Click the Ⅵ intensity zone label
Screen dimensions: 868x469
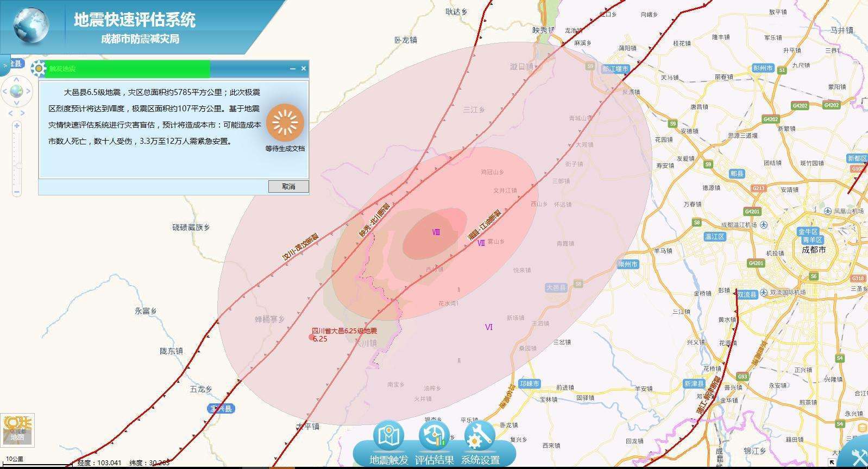[x=489, y=327]
